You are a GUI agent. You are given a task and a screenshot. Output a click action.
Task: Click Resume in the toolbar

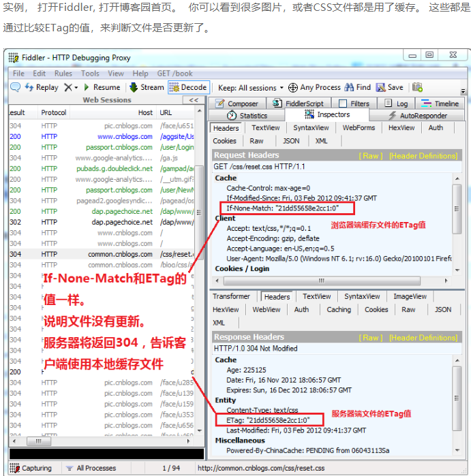pyautogui.click(x=102, y=87)
